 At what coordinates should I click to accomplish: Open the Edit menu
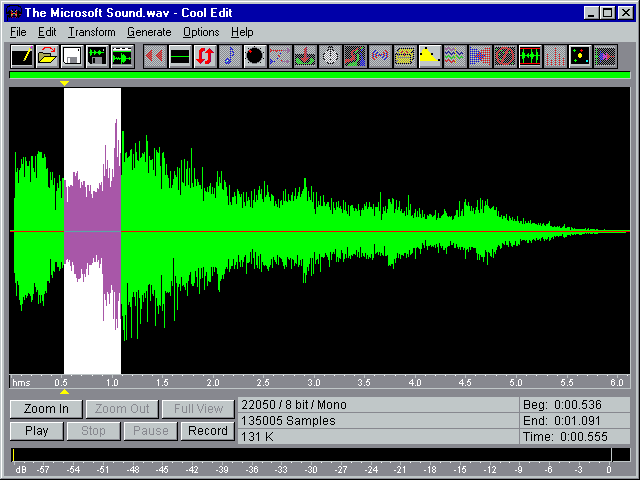click(47, 32)
